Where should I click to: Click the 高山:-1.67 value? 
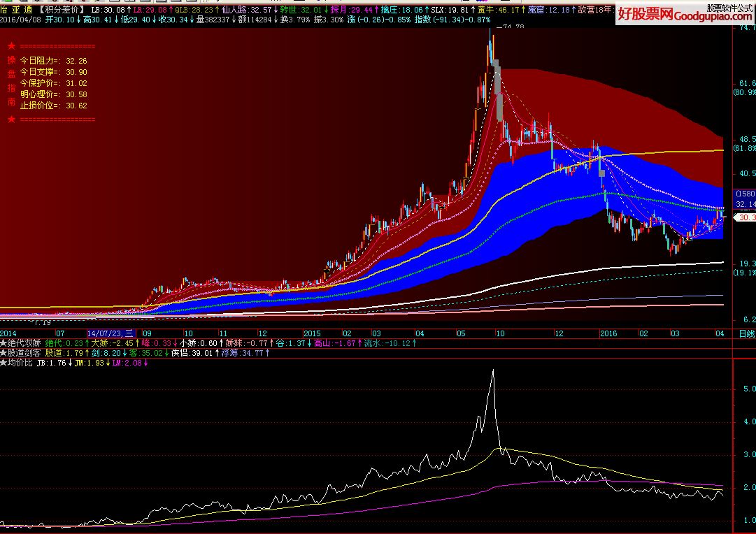click(x=334, y=343)
